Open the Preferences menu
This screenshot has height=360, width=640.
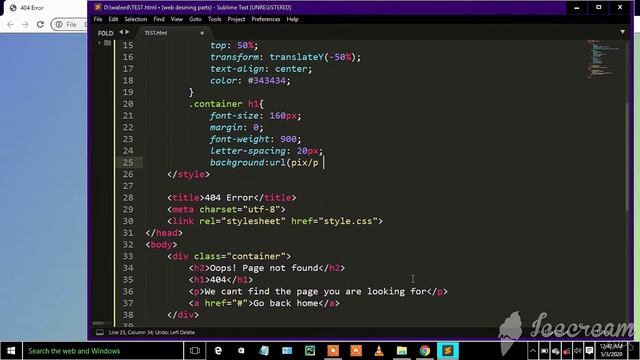click(x=266, y=19)
